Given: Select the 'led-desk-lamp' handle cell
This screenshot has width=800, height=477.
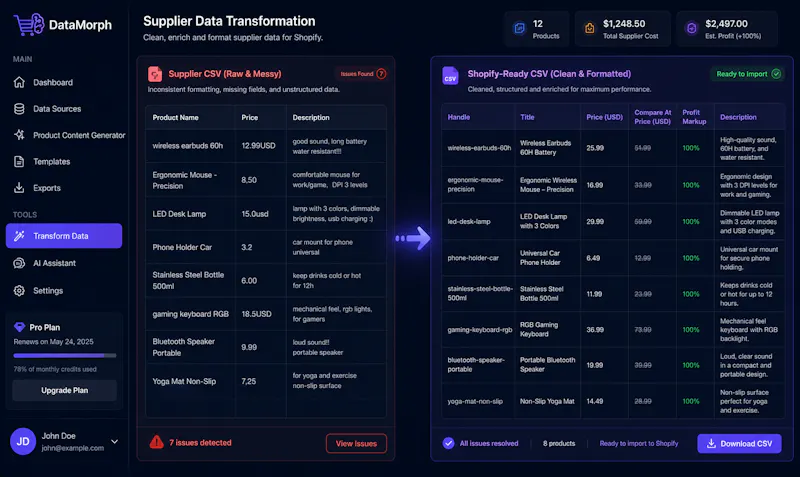Looking at the screenshot, I should coord(469,221).
